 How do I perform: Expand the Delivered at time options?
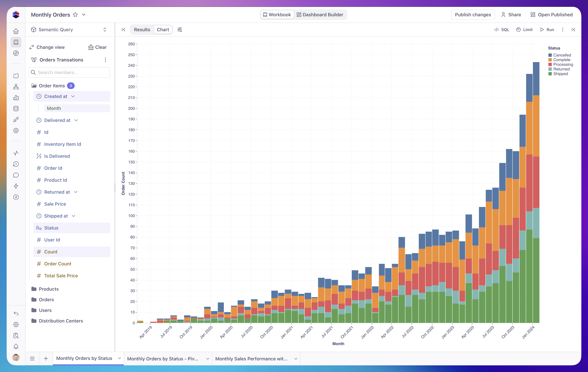point(76,120)
